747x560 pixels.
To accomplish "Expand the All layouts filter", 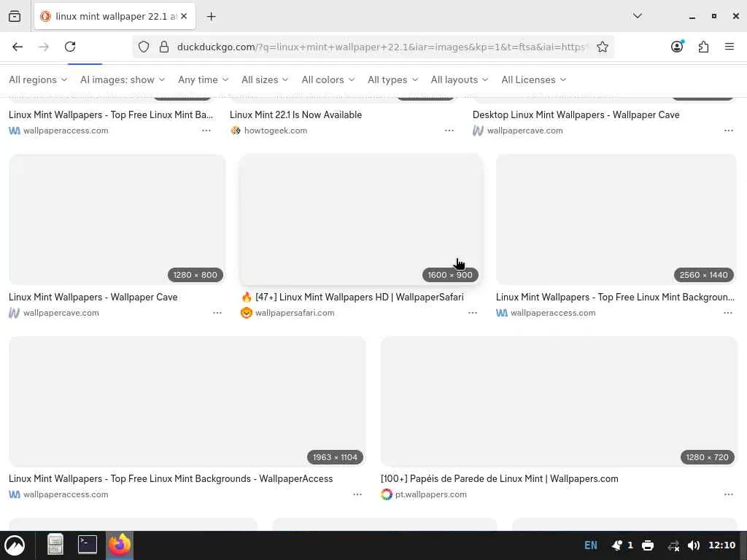I will (460, 79).
